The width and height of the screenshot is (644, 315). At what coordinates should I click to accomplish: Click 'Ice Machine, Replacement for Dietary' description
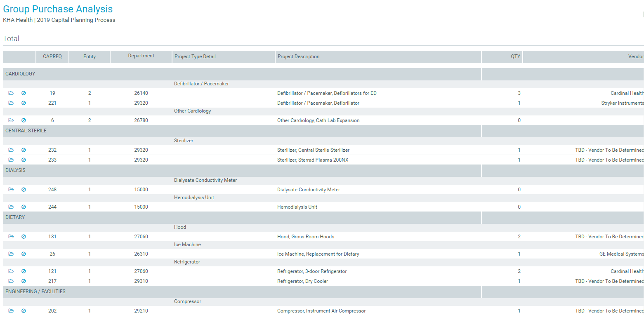[318, 254]
